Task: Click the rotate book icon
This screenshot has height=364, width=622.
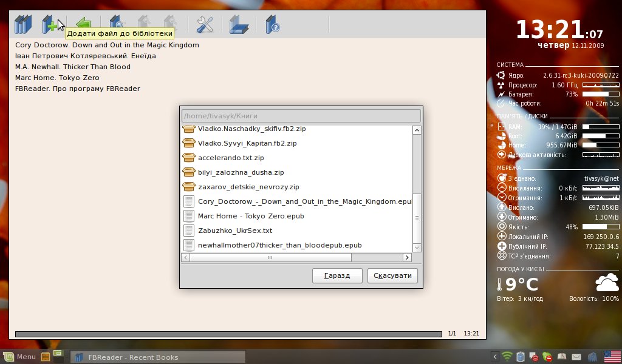Action: tap(239, 24)
